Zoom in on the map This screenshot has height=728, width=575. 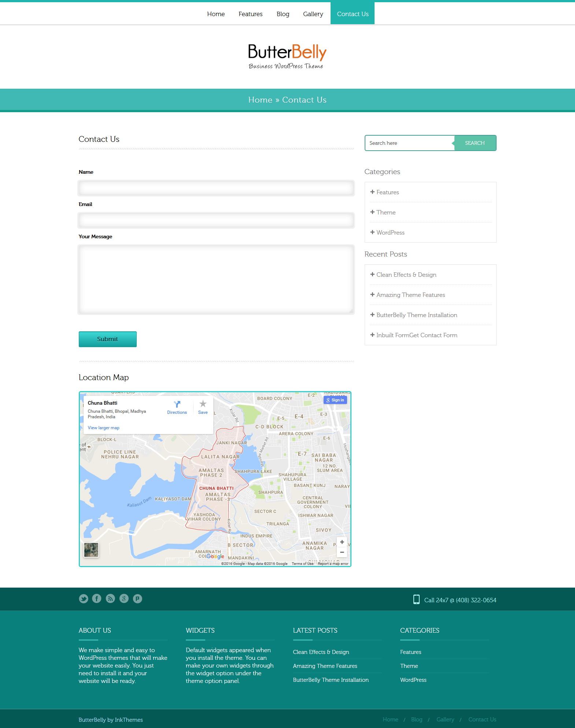(x=342, y=542)
